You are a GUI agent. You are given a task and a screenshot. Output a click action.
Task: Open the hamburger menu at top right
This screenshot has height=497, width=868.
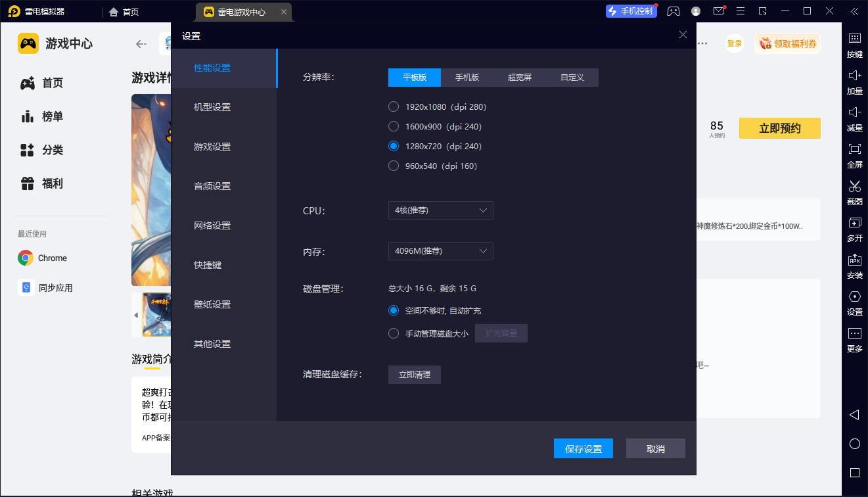coord(741,11)
